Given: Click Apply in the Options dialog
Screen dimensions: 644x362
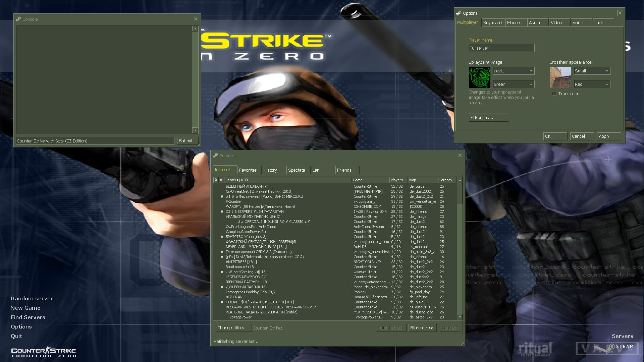Looking at the screenshot, I should tap(609, 136).
